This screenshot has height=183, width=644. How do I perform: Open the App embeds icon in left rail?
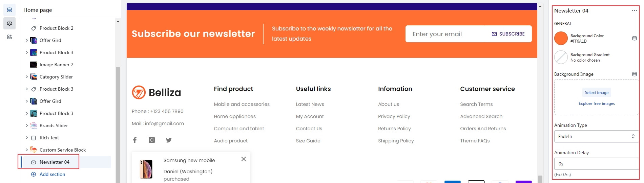click(x=9, y=37)
